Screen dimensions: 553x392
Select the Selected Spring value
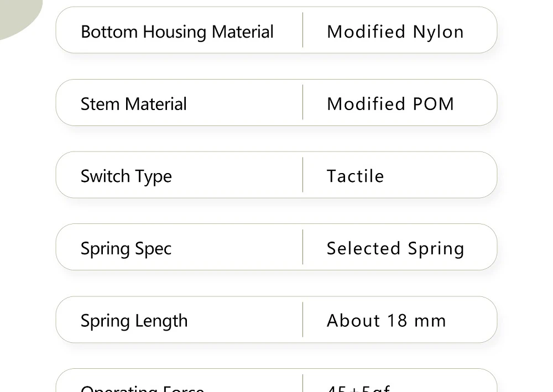pyautogui.click(x=395, y=249)
